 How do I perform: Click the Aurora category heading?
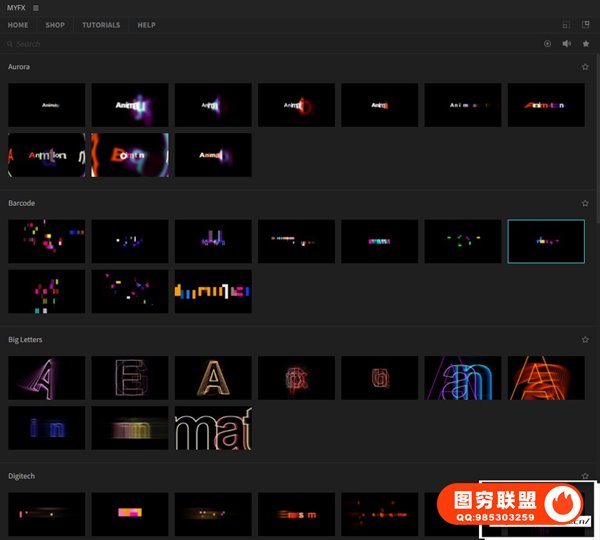coord(19,67)
